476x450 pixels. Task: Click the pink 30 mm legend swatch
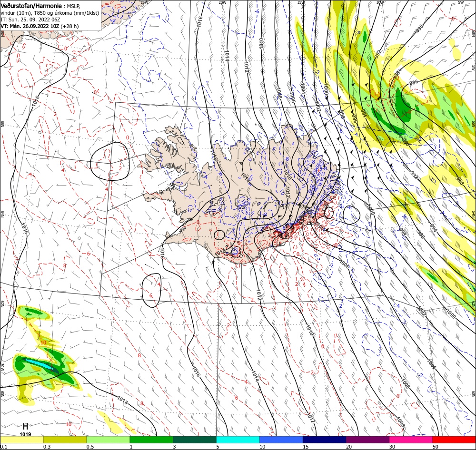[x=411, y=440]
